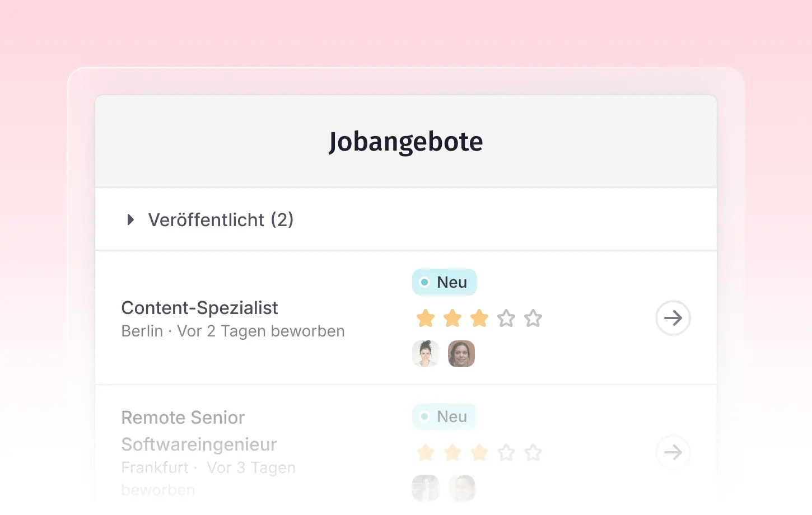Image resolution: width=812 pixels, height=515 pixels.
Task: Click the Veröffentlicht (2) section label
Action: click(x=221, y=219)
